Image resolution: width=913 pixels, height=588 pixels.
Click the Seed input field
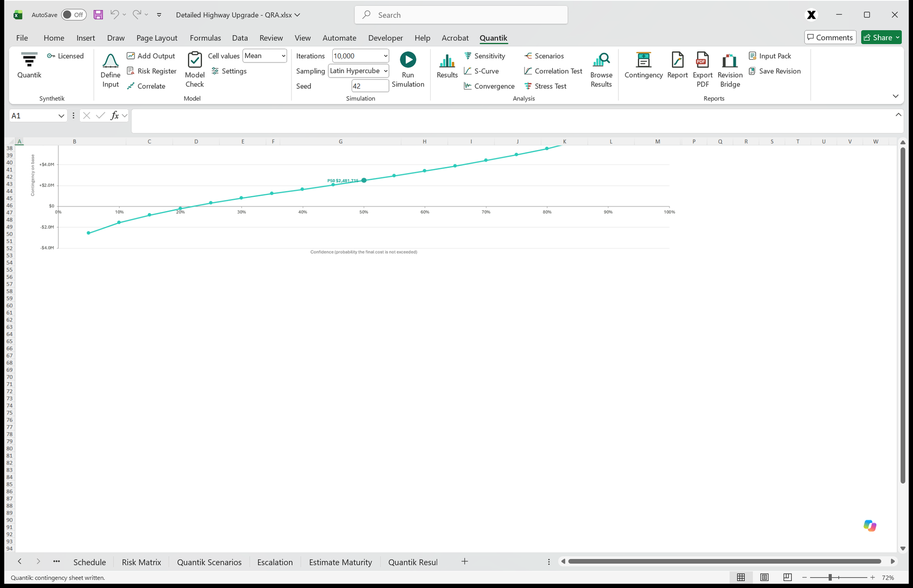point(370,86)
